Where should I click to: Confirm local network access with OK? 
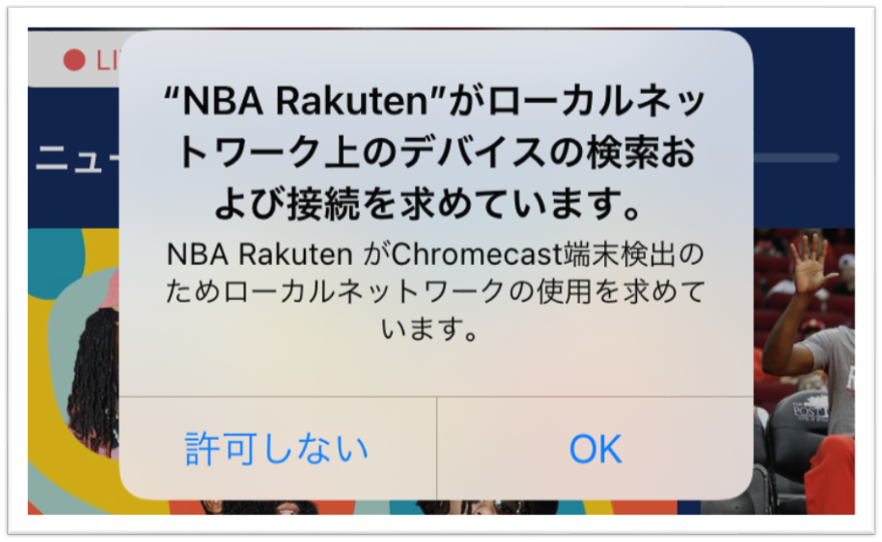595,449
